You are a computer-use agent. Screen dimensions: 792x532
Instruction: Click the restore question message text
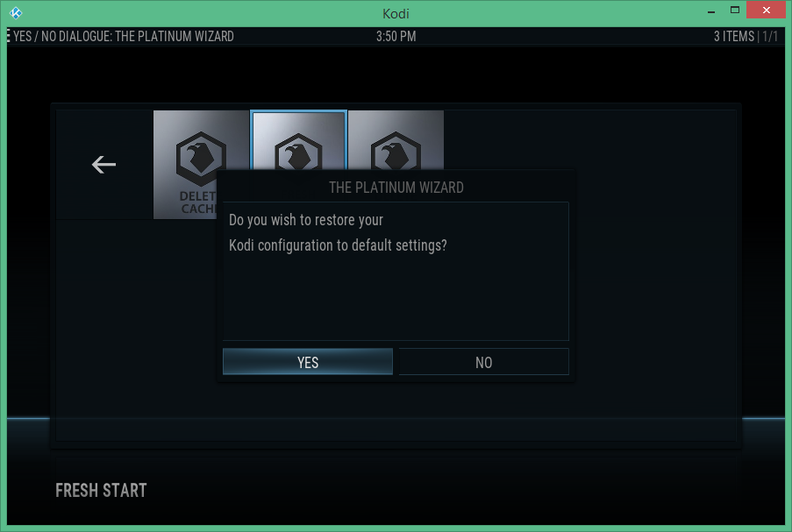click(338, 232)
